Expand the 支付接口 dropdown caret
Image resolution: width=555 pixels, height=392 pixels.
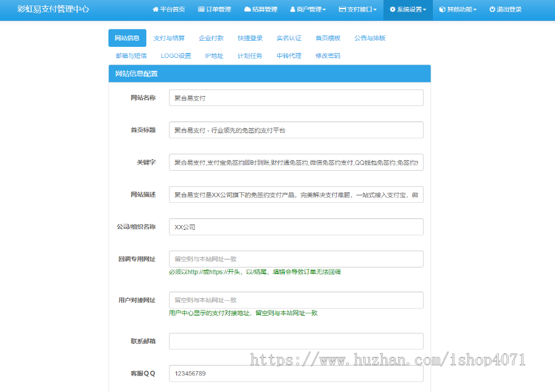coord(375,10)
